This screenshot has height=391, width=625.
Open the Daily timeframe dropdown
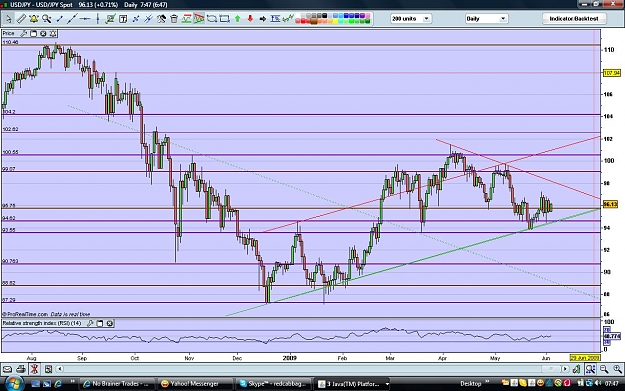(x=486, y=19)
